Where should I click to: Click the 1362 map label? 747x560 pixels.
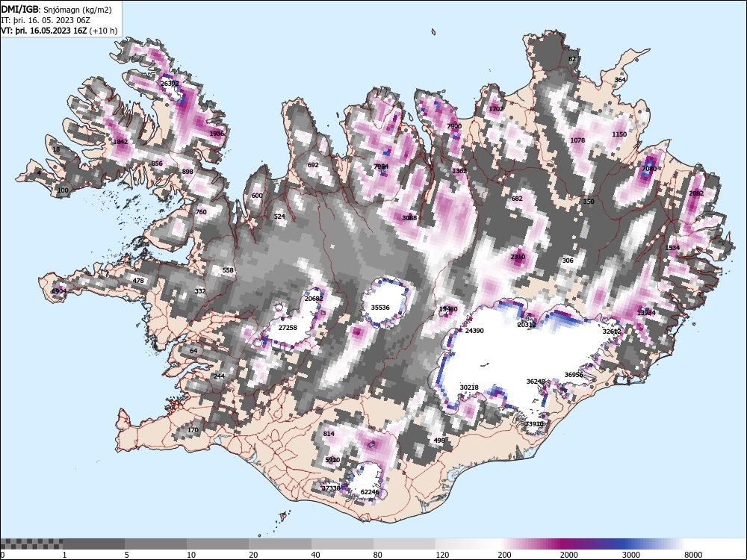(x=459, y=171)
